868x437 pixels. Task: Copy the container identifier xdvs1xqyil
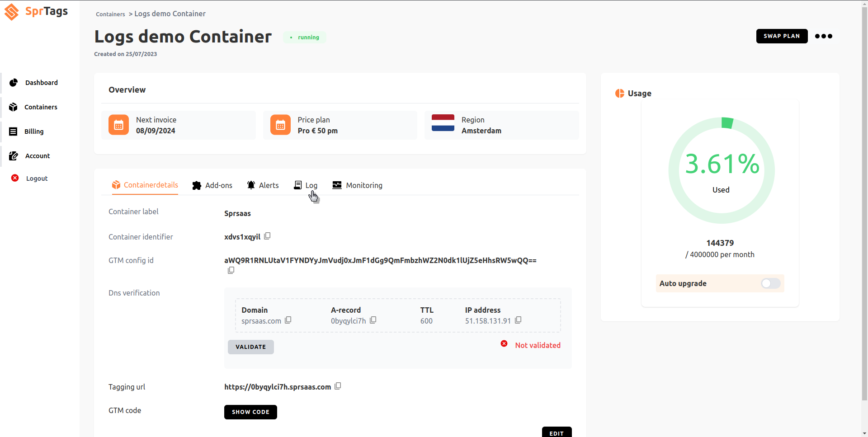tap(267, 236)
